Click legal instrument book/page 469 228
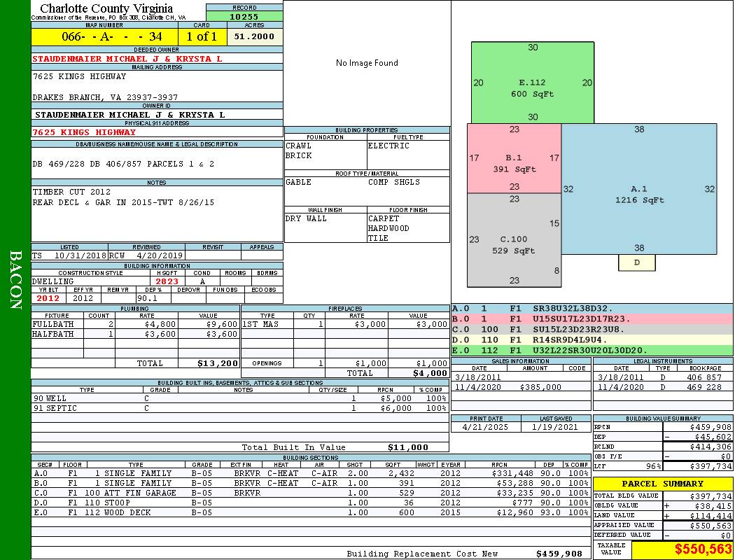The image size is (735, 560). (704, 387)
